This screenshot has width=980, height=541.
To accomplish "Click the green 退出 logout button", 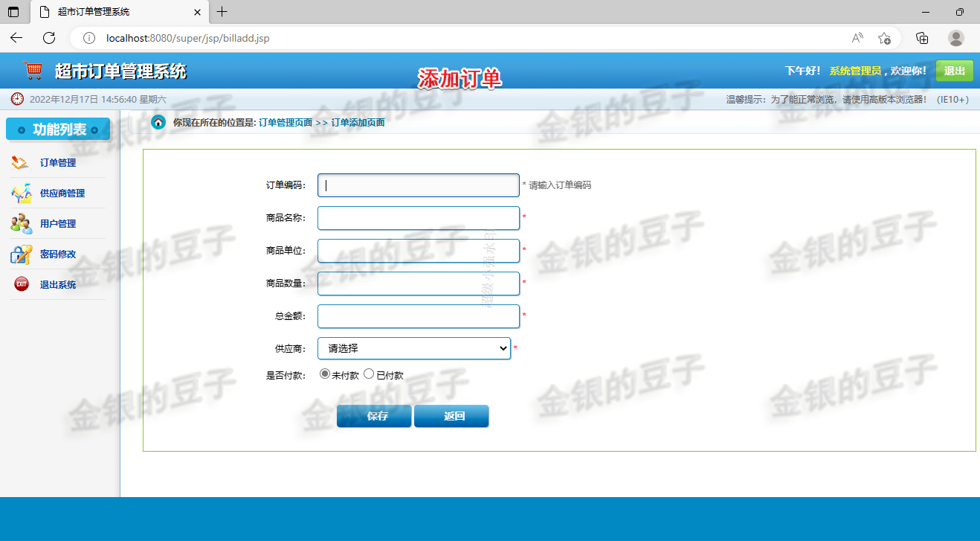I will pos(954,70).
